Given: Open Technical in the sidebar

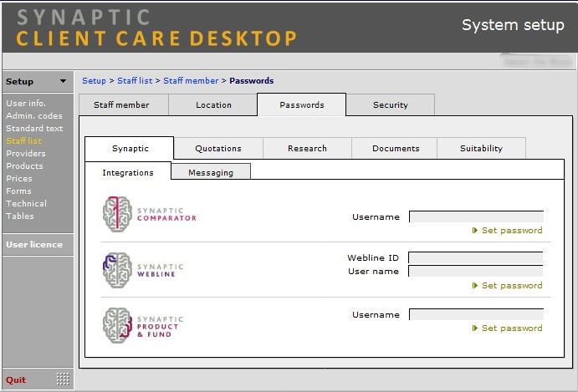Looking at the screenshot, I should (26, 203).
